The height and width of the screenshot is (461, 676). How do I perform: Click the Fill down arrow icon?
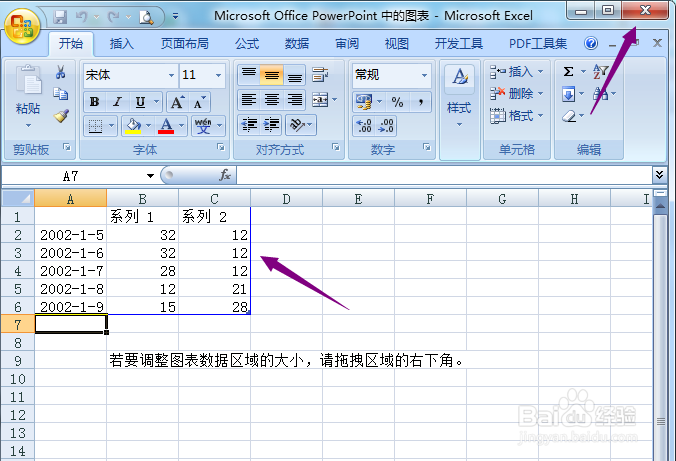click(569, 94)
